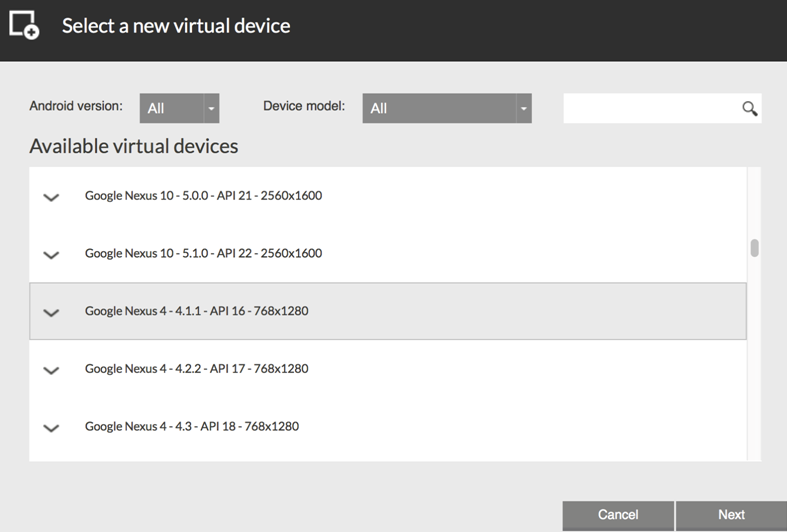Expand Google Nexus 4 - 4.1.1 chevron
The height and width of the screenshot is (532, 787).
[x=51, y=313]
